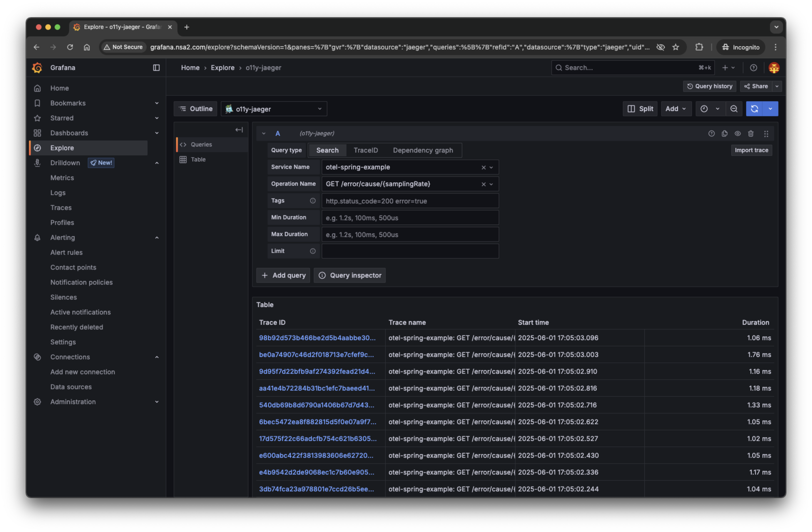Viewport: 812px width, 532px height.
Task: Collapse the Alerting sidebar section
Action: coord(157,237)
